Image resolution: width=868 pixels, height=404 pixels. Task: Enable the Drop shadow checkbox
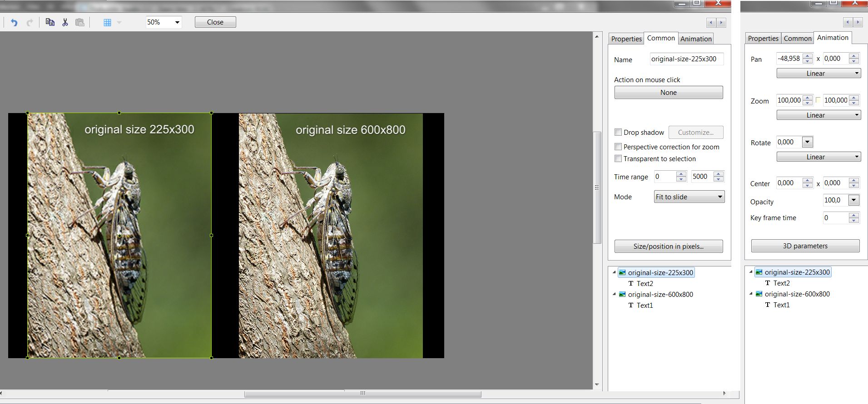[x=618, y=133]
